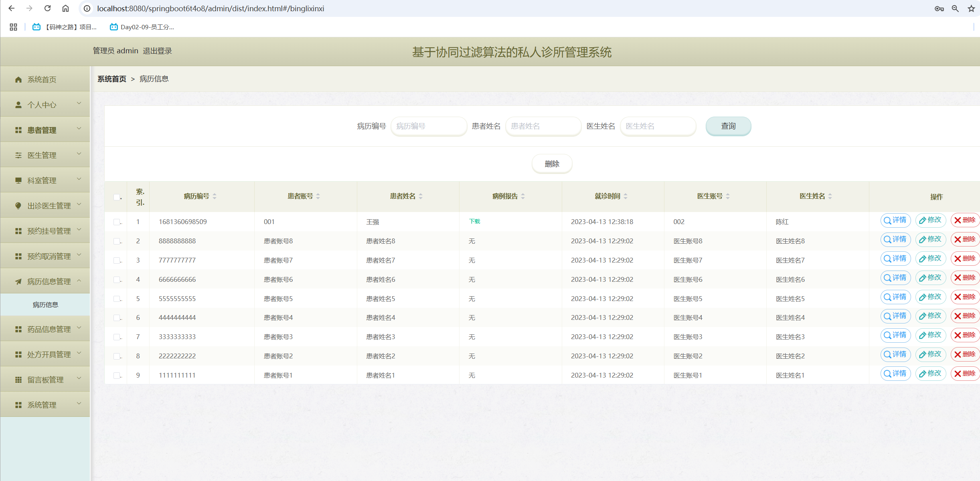Check the row for 患者姓名3
The width and height of the screenshot is (980, 481).
pos(117,337)
